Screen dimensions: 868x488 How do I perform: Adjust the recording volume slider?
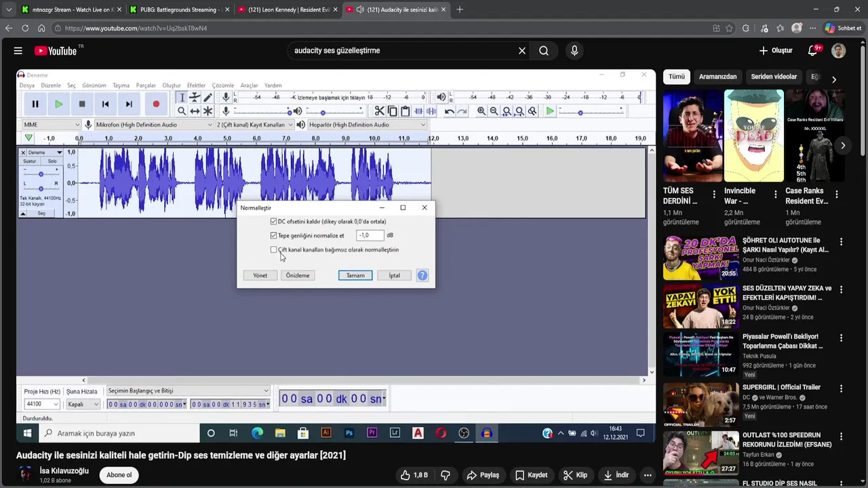click(x=262, y=111)
